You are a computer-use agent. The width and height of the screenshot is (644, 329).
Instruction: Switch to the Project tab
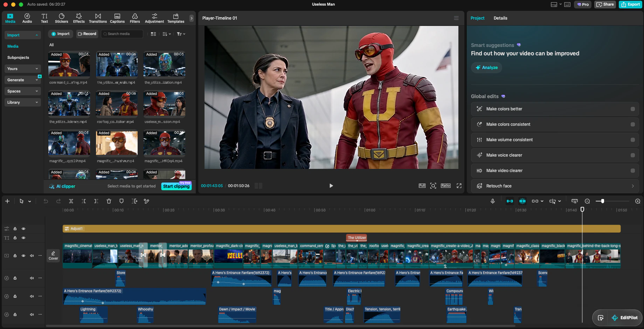point(477,18)
